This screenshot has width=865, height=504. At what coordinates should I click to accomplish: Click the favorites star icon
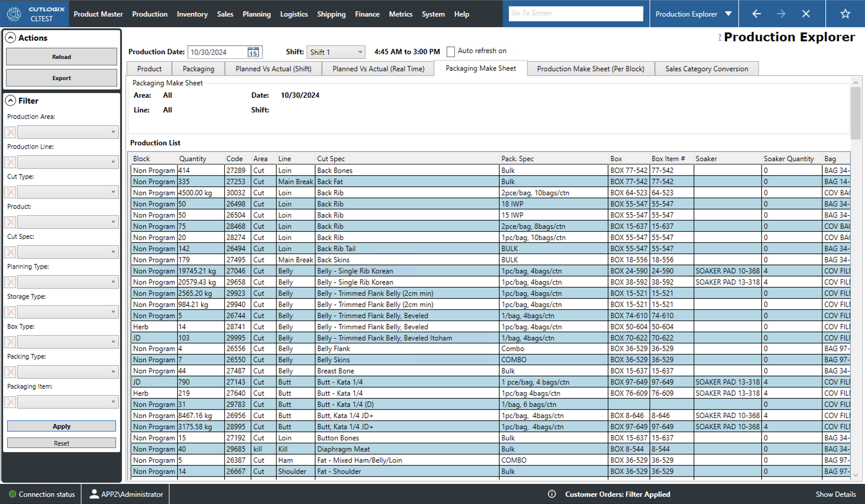coord(845,14)
